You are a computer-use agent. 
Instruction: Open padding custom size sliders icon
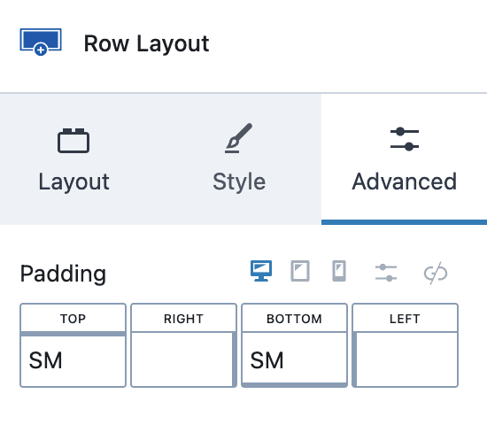pyautogui.click(x=386, y=273)
